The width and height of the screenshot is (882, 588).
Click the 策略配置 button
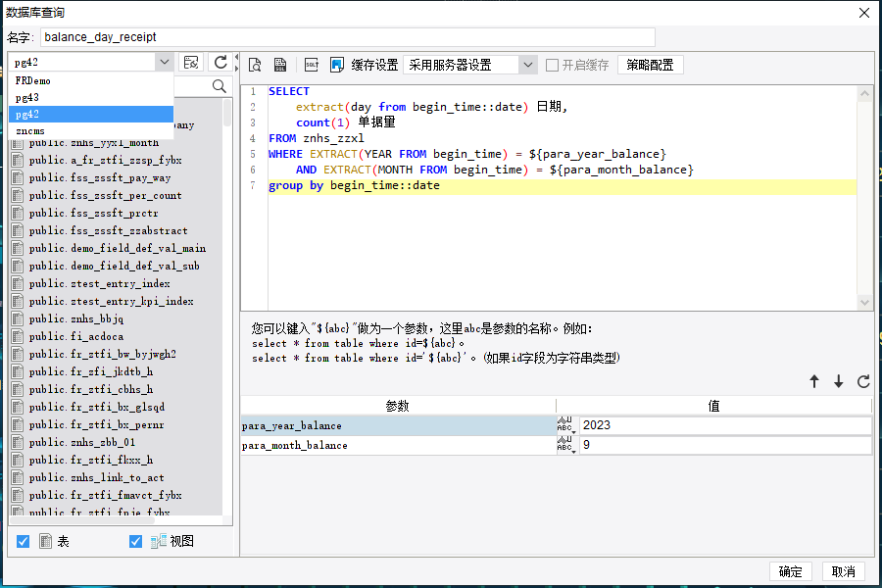(650, 65)
